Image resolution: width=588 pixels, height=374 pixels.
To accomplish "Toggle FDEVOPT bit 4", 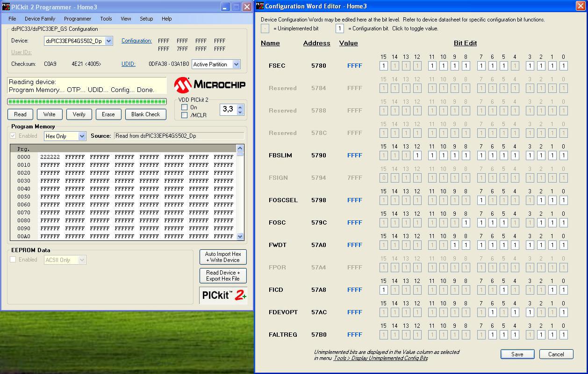I will (x=515, y=312).
